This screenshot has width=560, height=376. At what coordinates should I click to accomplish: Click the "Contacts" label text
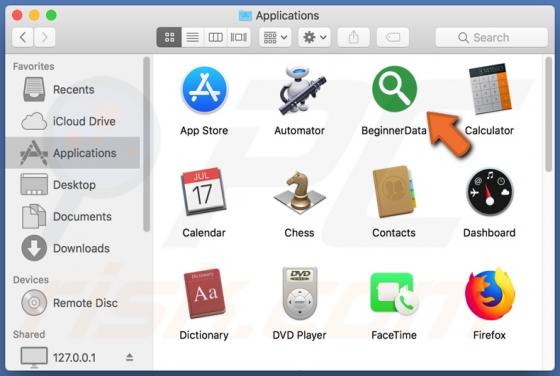tap(394, 233)
